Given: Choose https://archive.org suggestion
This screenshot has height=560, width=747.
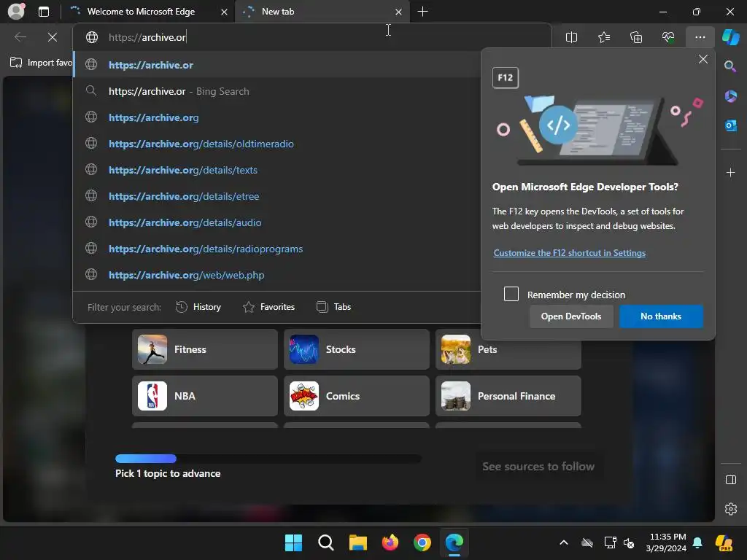Looking at the screenshot, I should point(276,117).
